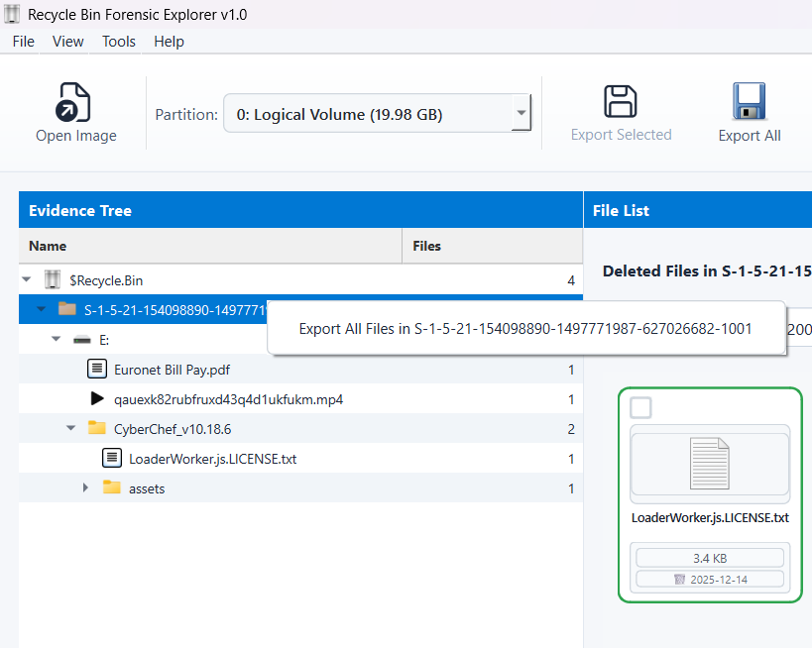Click the Evidence Tree panel header

pyautogui.click(x=300, y=210)
